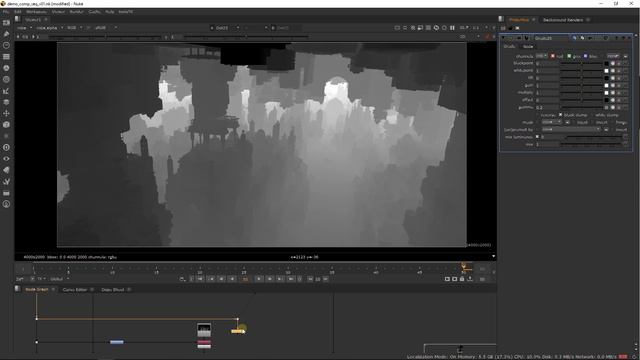Open the extra alpha channel dropdown
Viewport: 640px width, 360px height.
pos(613,56)
